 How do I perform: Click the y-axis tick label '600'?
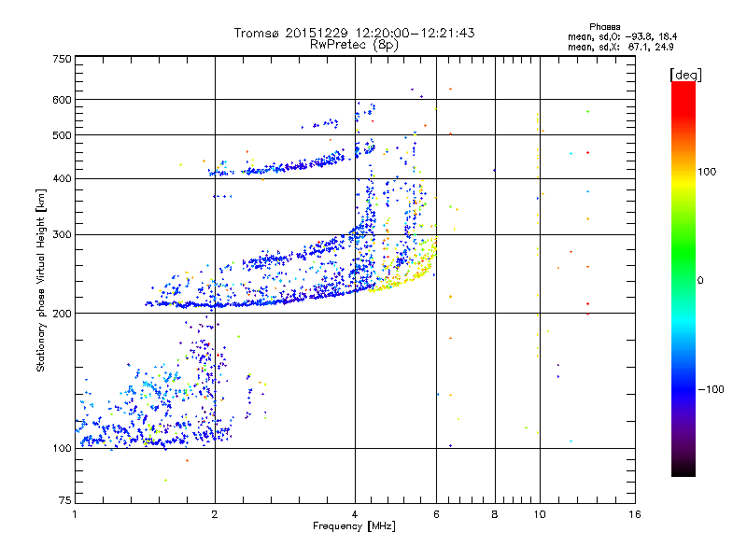click(63, 100)
